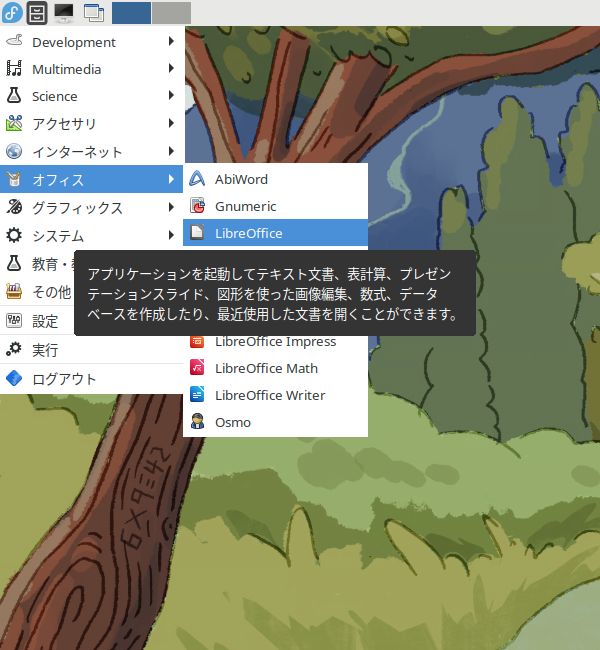Click the オフィス submenu arrow
Viewport: 600px width, 650px height.
pos(171,179)
